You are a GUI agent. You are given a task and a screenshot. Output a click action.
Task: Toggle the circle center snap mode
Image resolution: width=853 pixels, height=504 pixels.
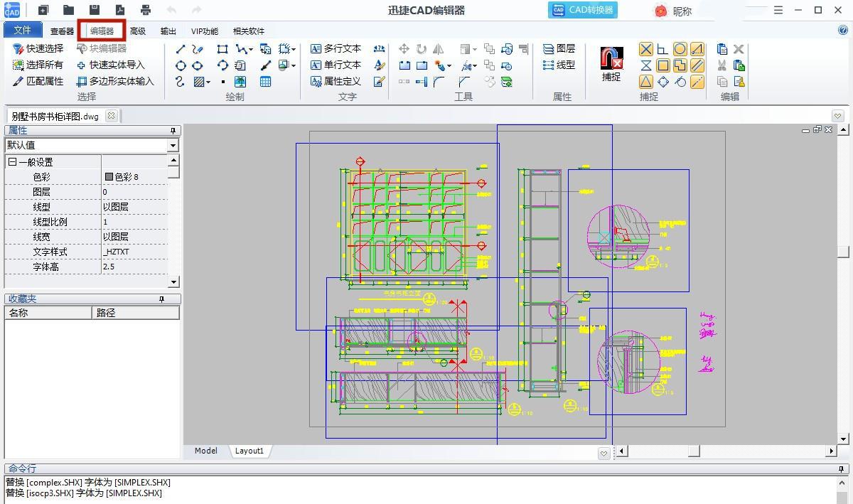[x=680, y=49]
